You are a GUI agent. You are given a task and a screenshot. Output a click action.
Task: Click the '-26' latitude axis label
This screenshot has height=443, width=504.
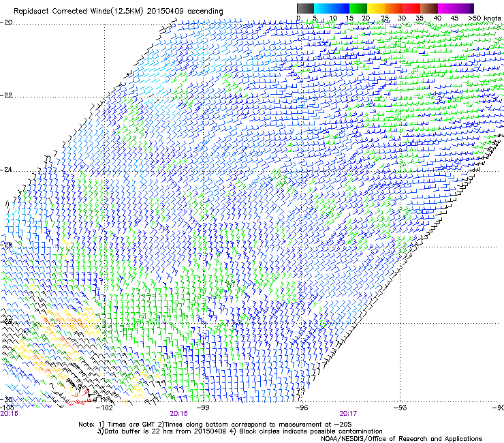[x=6, y=245]
